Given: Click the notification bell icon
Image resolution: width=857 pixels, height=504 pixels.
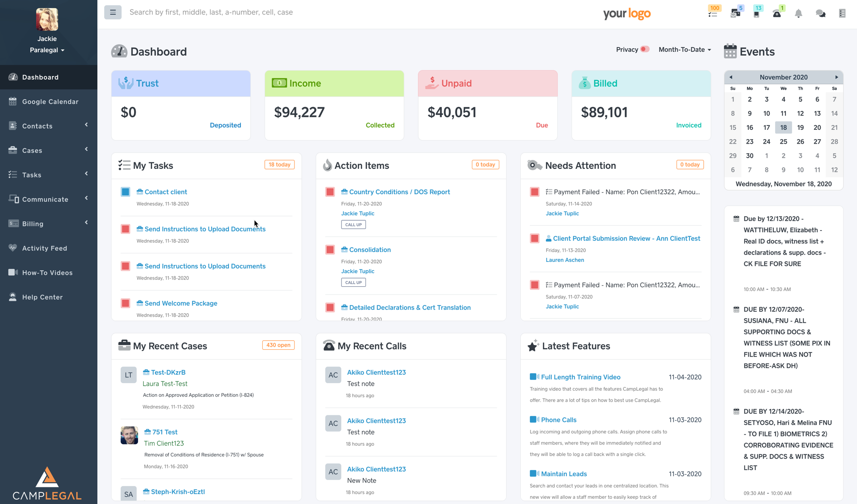Looking at the screenshot, I should [x=798, y=13].
